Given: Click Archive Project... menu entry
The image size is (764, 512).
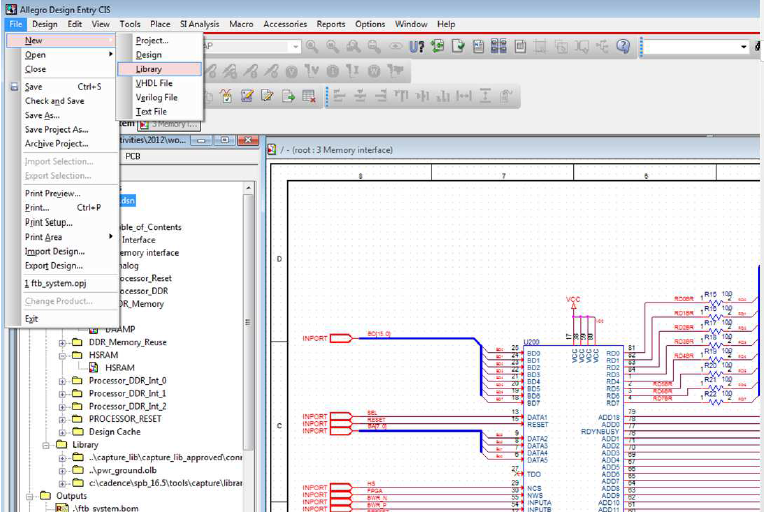Looking at the screenshot, I should tap(61, 144).
